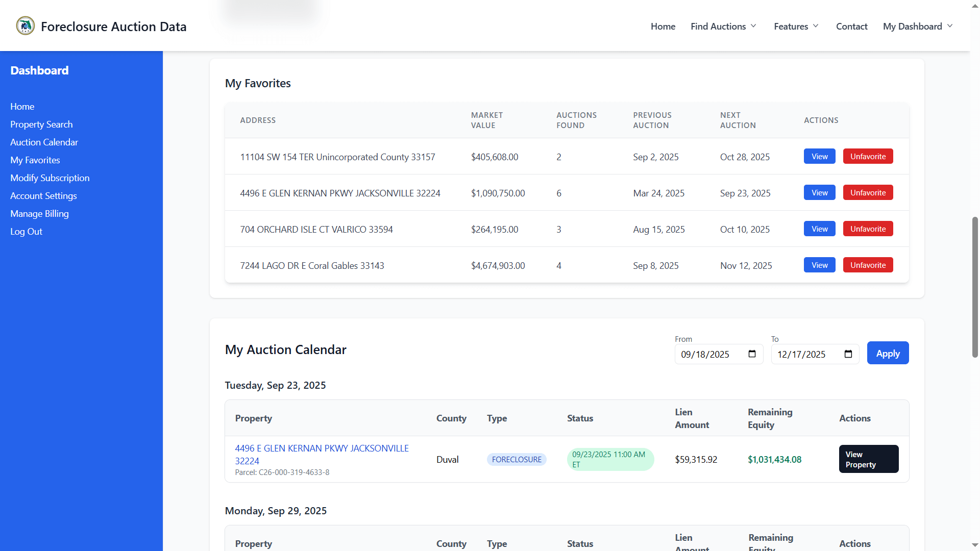
Task: Open the To date calendar picker
Action: click(848, 354)
